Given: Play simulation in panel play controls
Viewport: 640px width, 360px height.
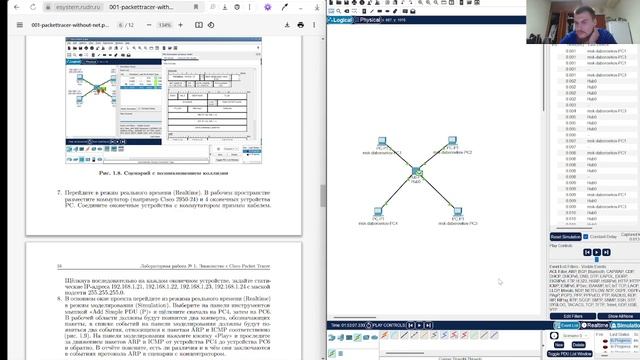Looking at the screenshot, I should (x=597, y=252).
